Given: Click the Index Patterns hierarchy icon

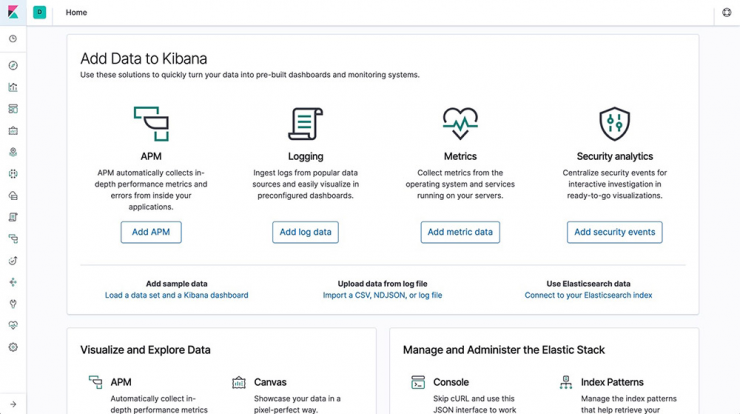Looking at the screenshot, I should tap(566, 382).
